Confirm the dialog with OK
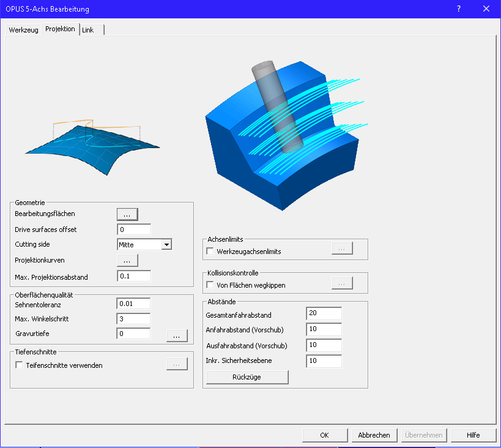501x448 pixels. [325, 435]
